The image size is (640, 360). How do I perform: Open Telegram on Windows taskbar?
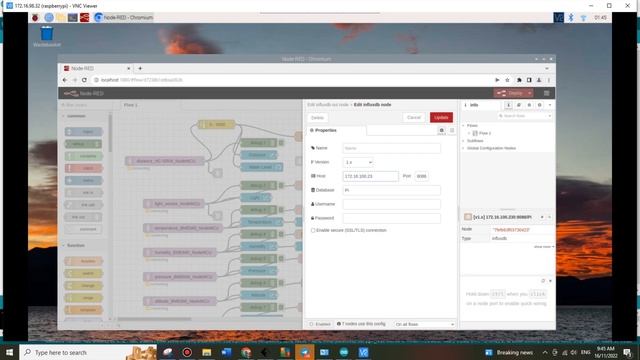(304, 352)
